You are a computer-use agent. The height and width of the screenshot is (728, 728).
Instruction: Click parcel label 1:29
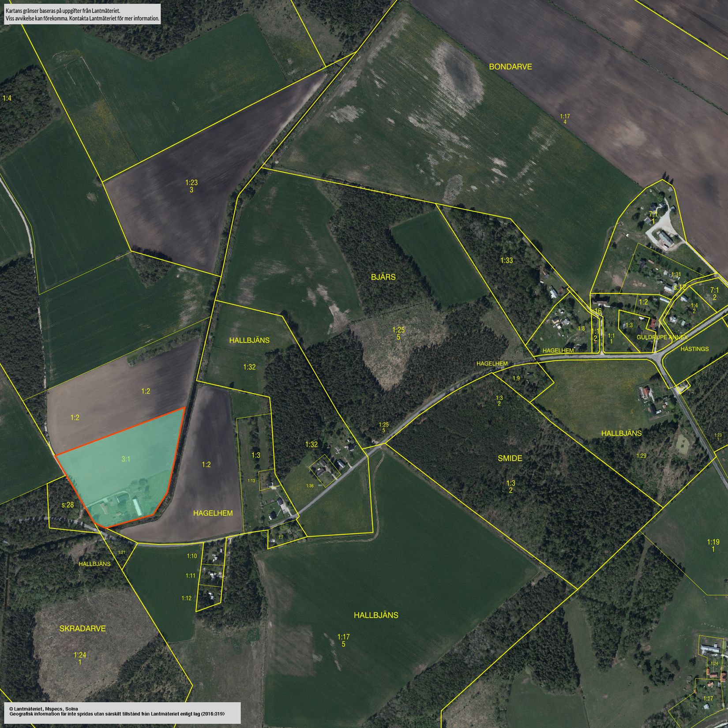pyautogui.click(x=641, y=455)
